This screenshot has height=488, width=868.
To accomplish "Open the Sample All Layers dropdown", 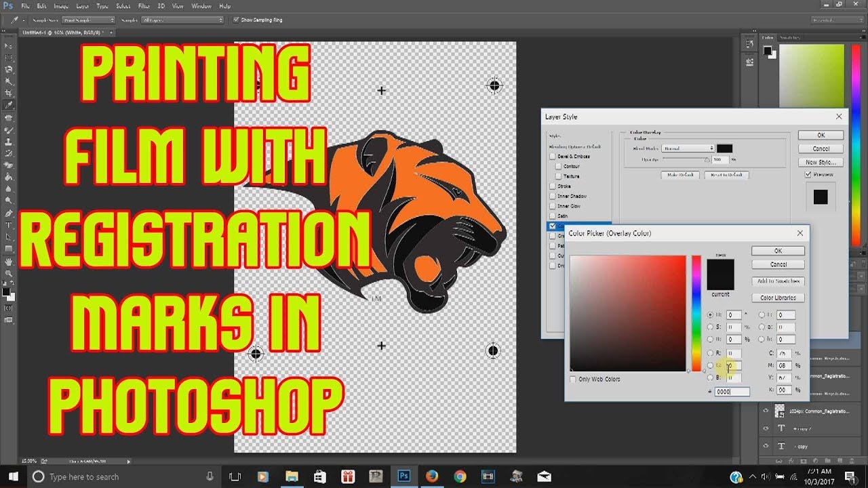I will click(182, 20).
